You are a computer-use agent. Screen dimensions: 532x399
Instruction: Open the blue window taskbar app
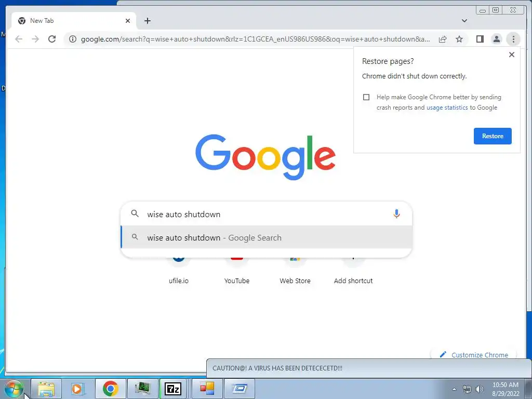(x=240, y=389)
